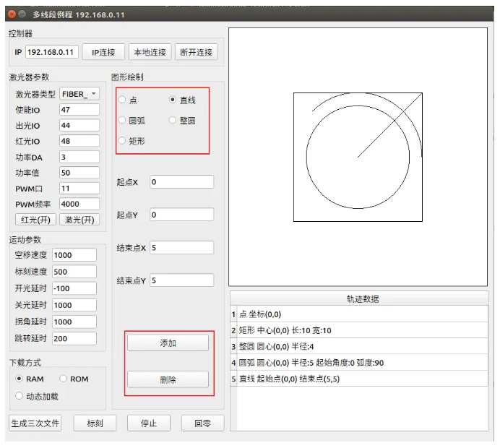The width and height of the screenshot is (500, 448).
Task: Choose the 圆弧 (arc) shape option
Action: 122,120
